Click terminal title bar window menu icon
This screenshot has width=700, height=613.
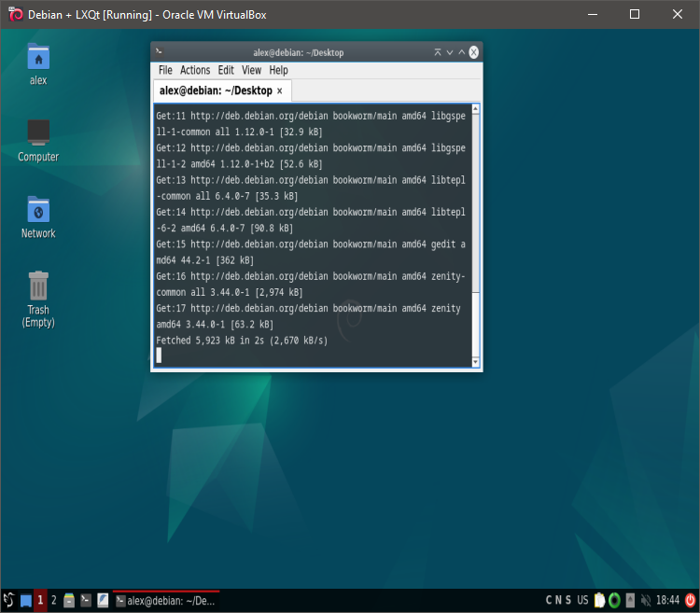(159, 51)
